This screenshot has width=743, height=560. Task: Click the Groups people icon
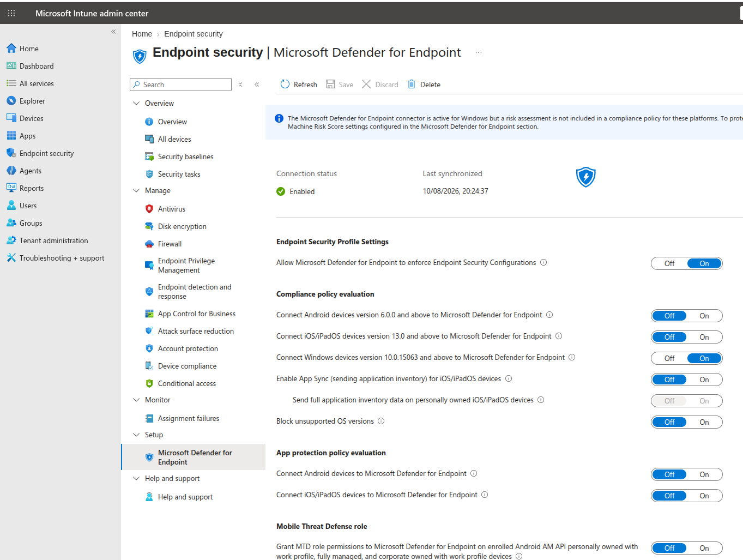tap(11, 223)
